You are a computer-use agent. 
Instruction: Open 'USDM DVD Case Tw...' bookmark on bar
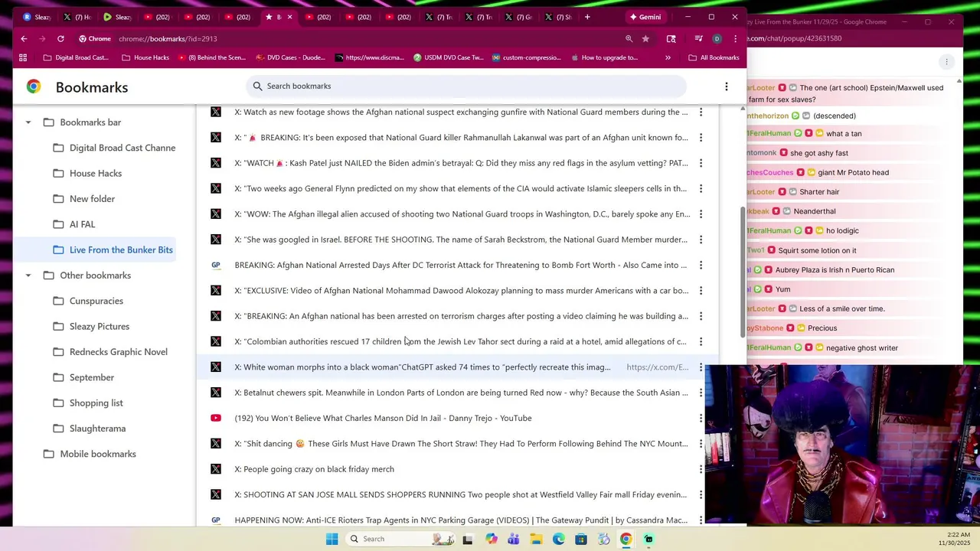point(449,57)
